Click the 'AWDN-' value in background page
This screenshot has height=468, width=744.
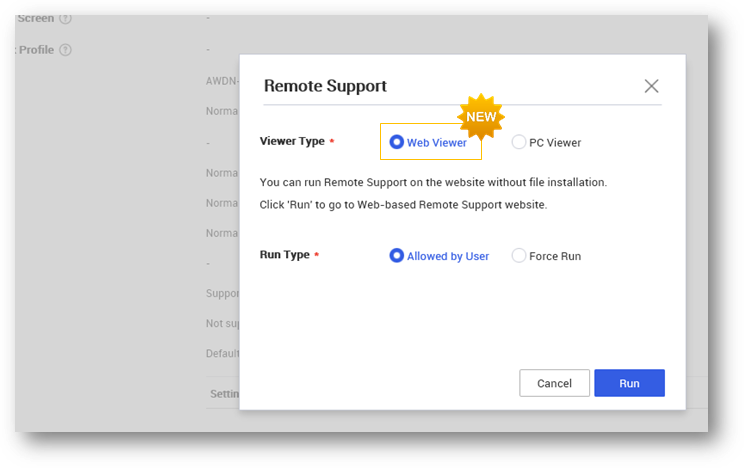(x=222, y=81)
